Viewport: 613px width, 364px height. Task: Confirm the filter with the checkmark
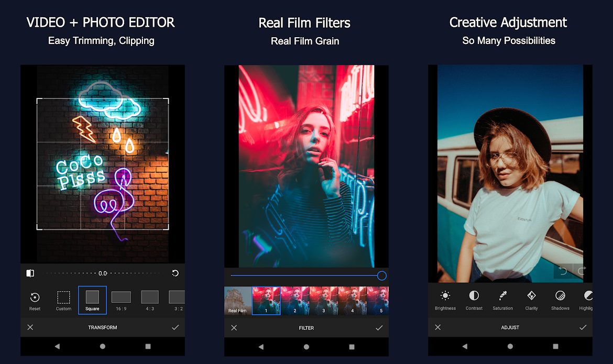click(379, 327)
